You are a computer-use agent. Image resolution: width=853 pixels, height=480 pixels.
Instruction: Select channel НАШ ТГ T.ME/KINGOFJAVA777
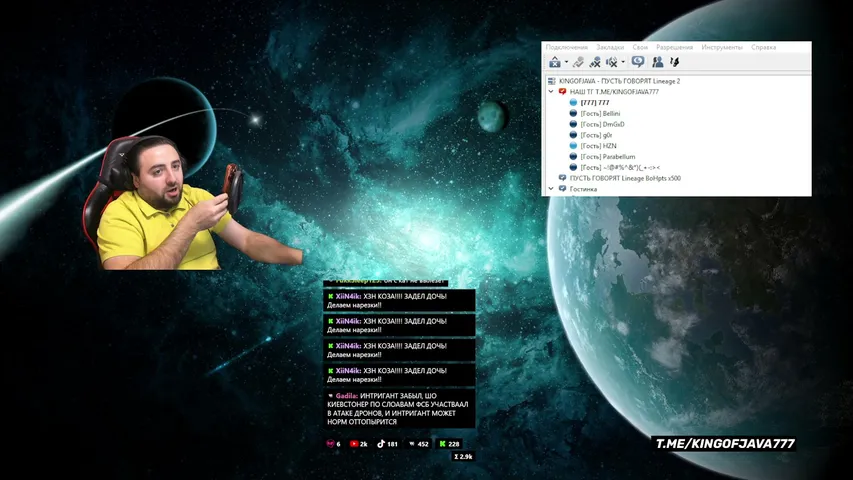tap(614, 92)
